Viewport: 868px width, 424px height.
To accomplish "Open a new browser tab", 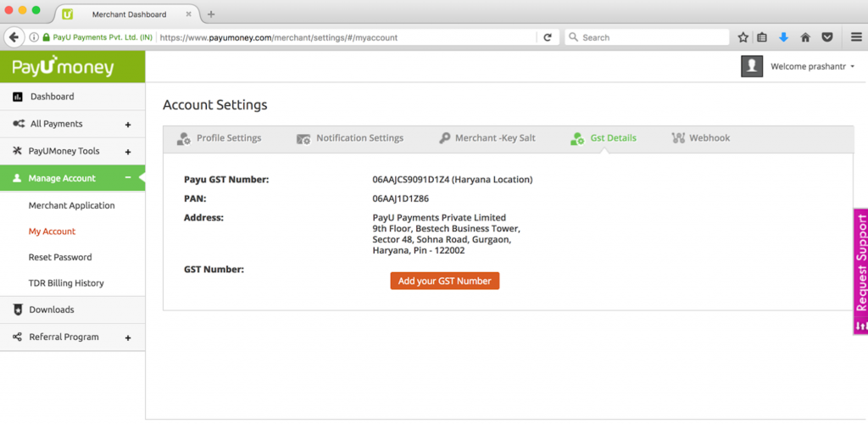I will pyautogui.click(x=210, y=14).
